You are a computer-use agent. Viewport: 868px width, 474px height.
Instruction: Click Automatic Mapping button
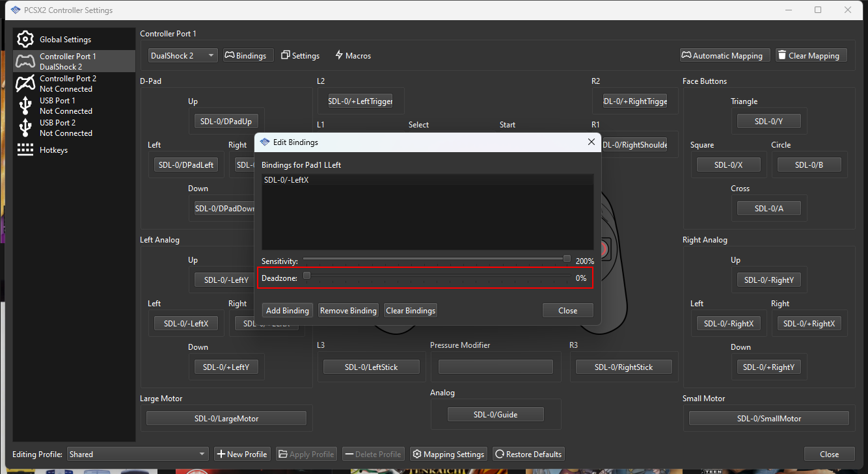(x=725, y=55)
